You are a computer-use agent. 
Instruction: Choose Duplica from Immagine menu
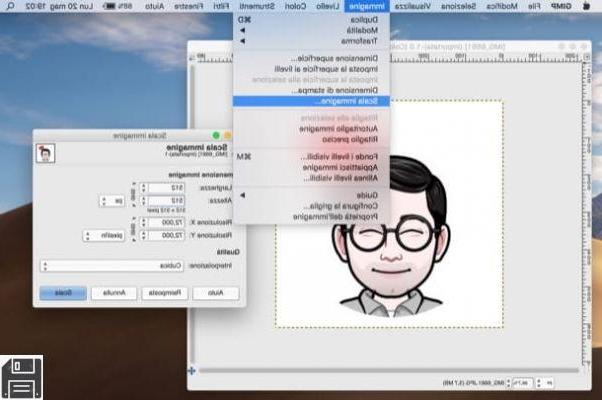[x=311, y=20]
